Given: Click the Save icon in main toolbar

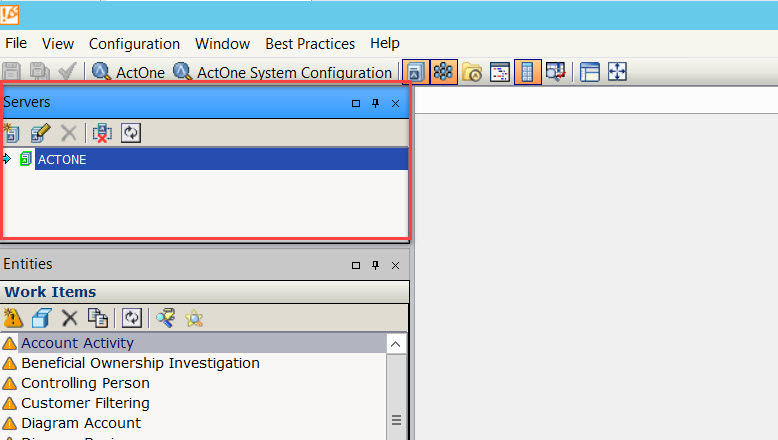Looking at the screenshot, I should click(x=11, y=72).
